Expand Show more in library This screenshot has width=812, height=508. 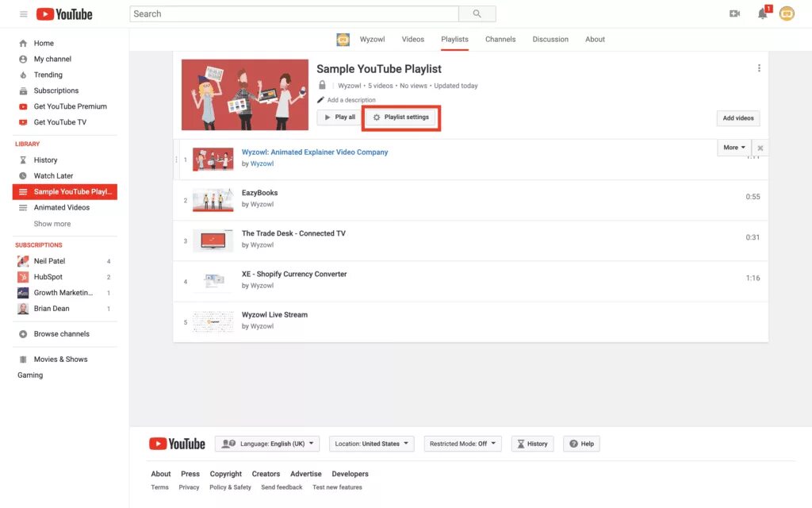(52, 224)
